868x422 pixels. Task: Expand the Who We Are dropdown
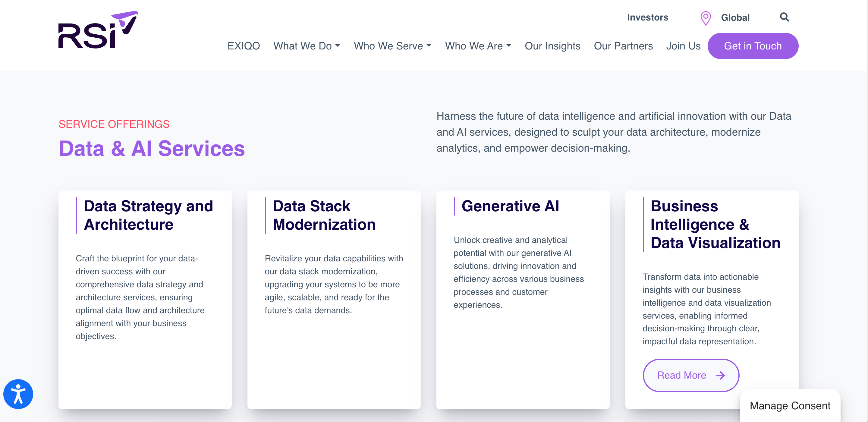[x=478, y=46]
